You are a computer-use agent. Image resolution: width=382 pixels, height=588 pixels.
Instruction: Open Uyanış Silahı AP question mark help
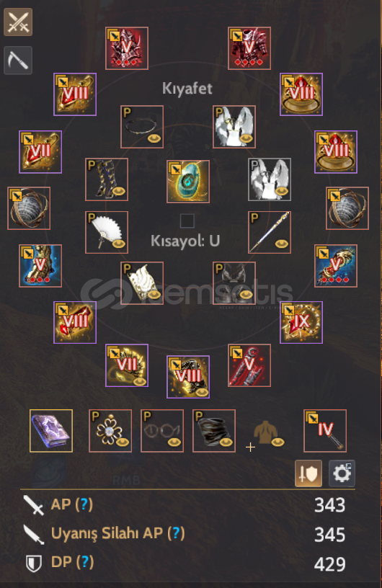click(x=176, y=533)
